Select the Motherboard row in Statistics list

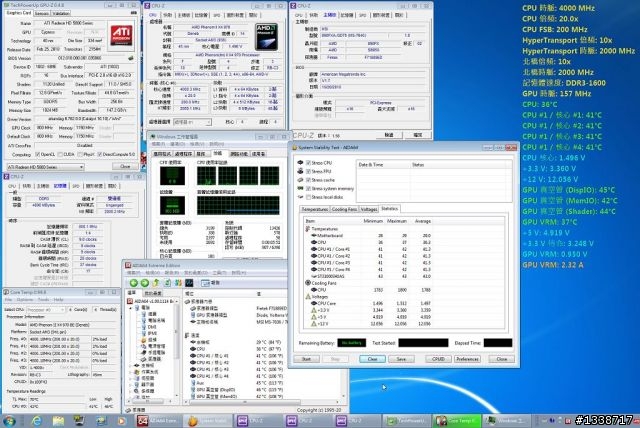[367, 235]
